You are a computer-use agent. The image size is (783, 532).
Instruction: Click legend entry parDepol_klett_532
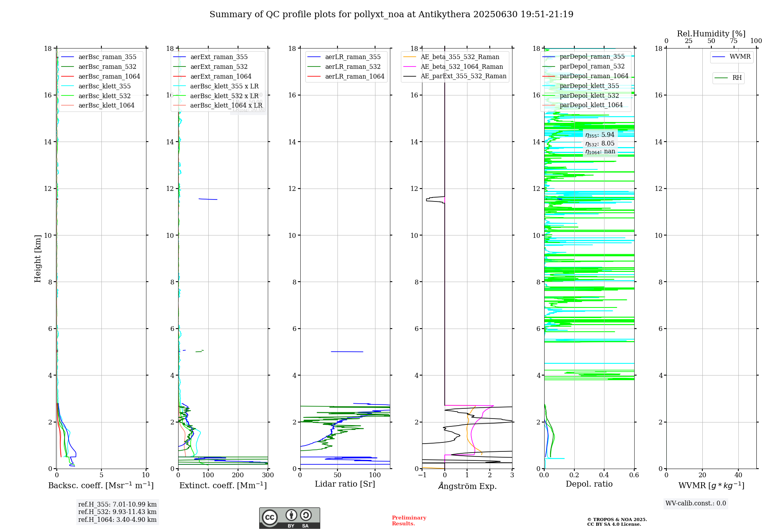click(581, 96)
